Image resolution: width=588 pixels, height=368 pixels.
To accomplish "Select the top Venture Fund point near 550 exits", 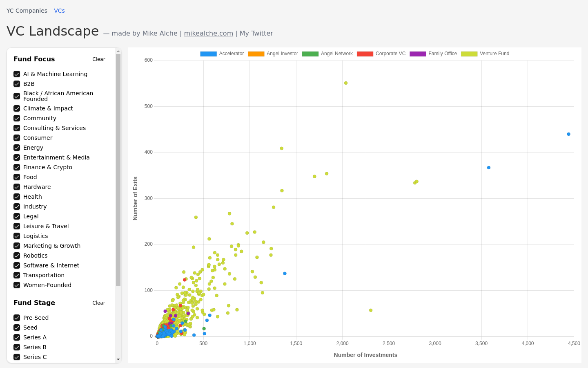I will [x=346, y=83].
